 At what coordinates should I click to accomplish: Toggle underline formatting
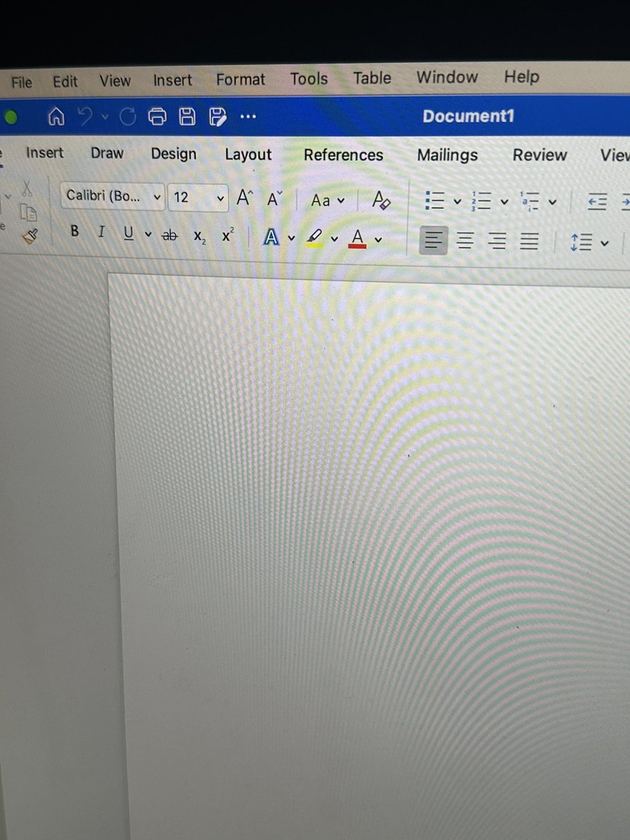(x=128, y=233)
